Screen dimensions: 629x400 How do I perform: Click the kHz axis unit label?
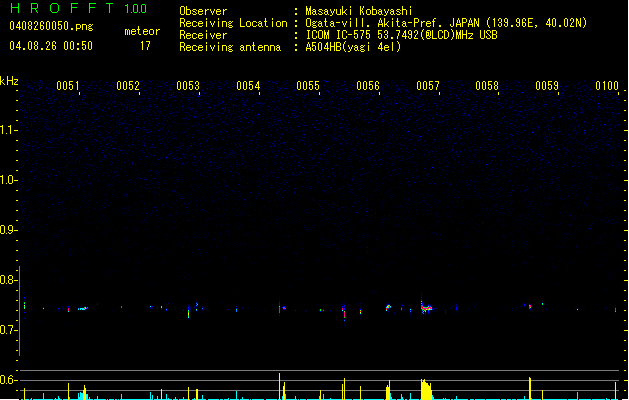[x=9, y=81]
